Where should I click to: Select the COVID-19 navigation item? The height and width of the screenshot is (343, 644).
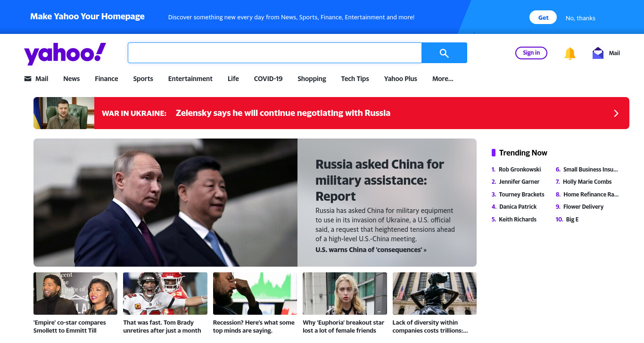pyautogui.click(x=268, y=79)
